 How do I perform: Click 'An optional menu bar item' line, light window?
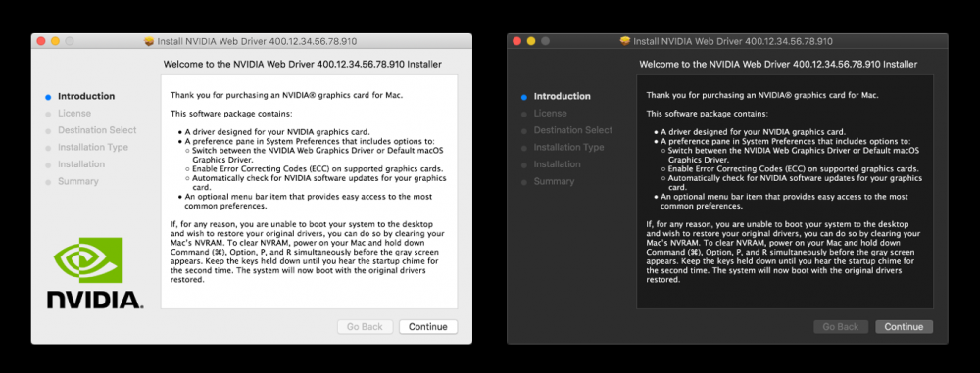point(307,197)
